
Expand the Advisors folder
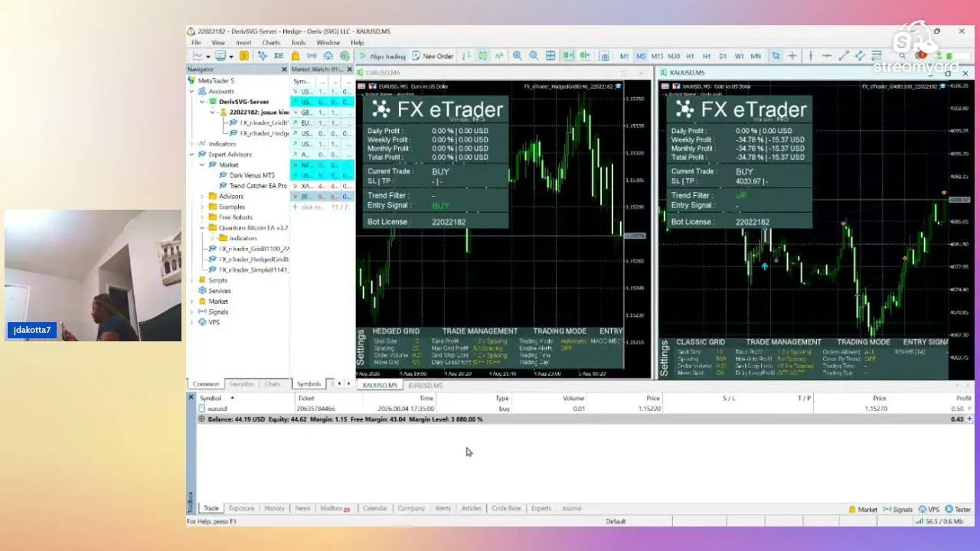click(203, 197)
